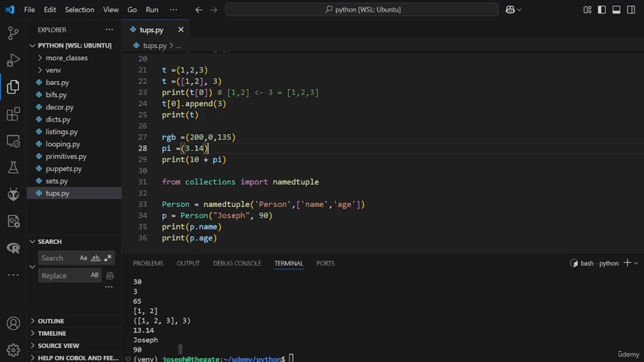
Task: Create a new terminal with plus
Action: tap(627, 263)
